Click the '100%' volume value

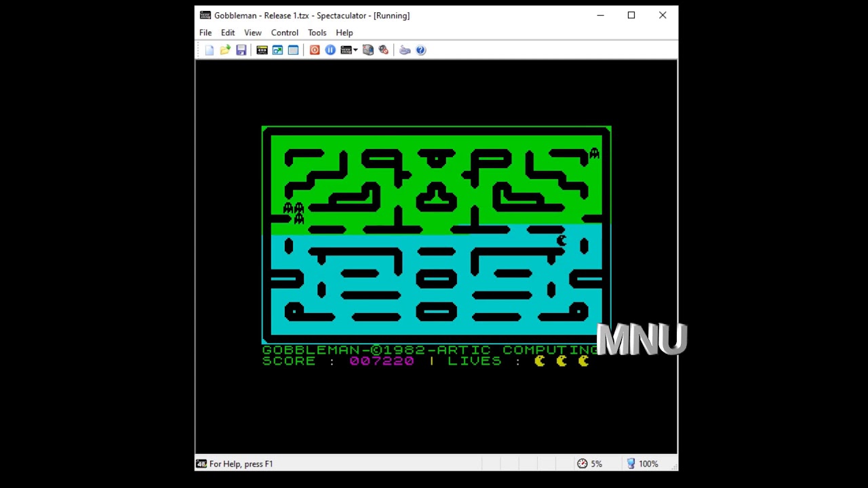point(648,464)
